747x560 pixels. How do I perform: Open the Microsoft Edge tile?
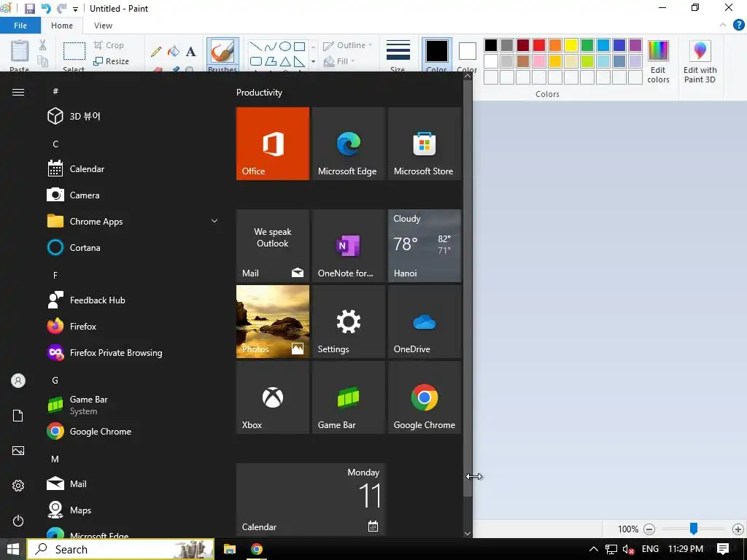(348, 144)
